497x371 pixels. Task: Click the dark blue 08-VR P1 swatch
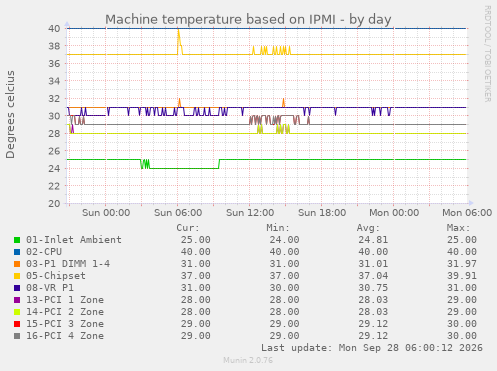click(x=17, y=288)
